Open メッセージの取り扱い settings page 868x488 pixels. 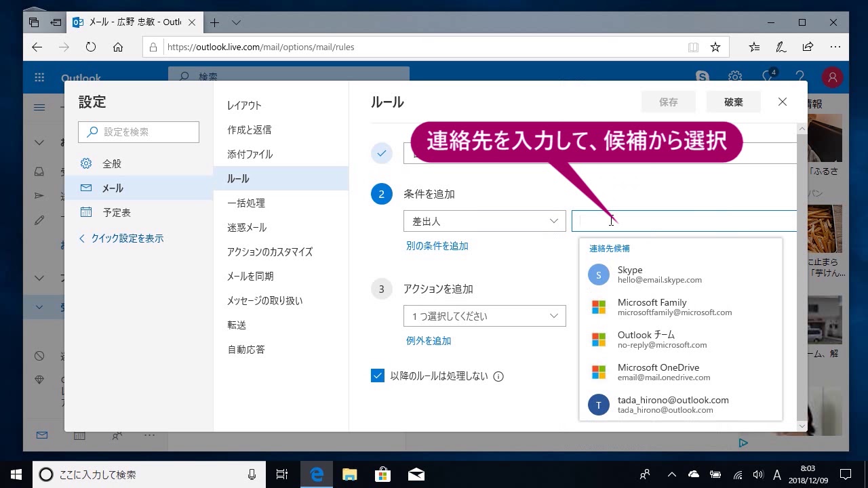[x=281, y=301]
